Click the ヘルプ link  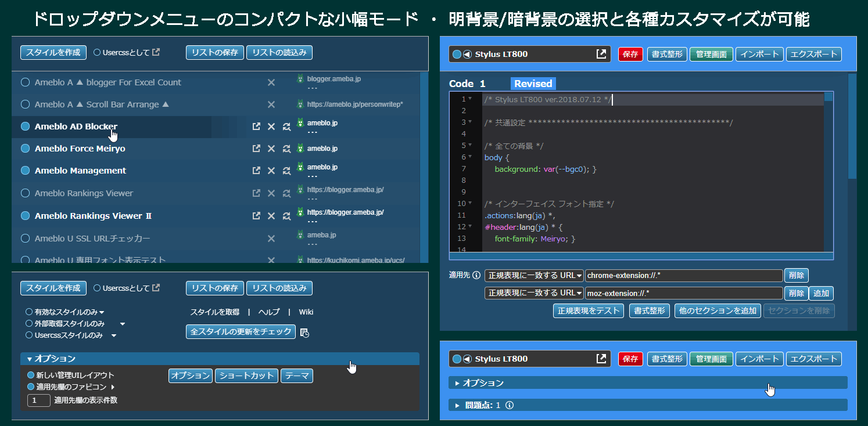coord(268,312)
